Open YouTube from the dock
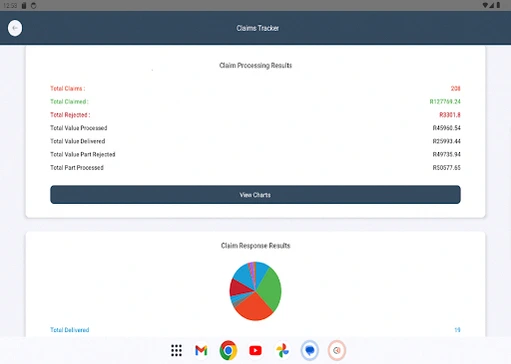This screenshot has height=364, width=511. 255,350
